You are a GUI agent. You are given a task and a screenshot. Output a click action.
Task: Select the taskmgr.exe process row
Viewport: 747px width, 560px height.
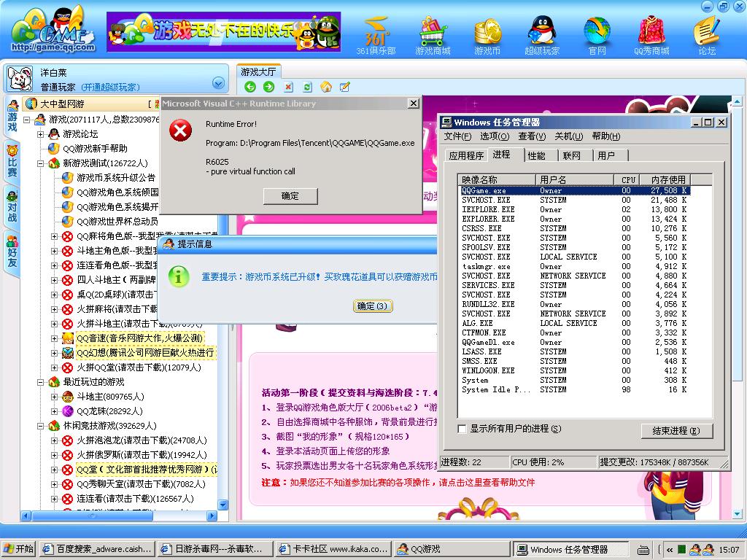click(575, 267)
